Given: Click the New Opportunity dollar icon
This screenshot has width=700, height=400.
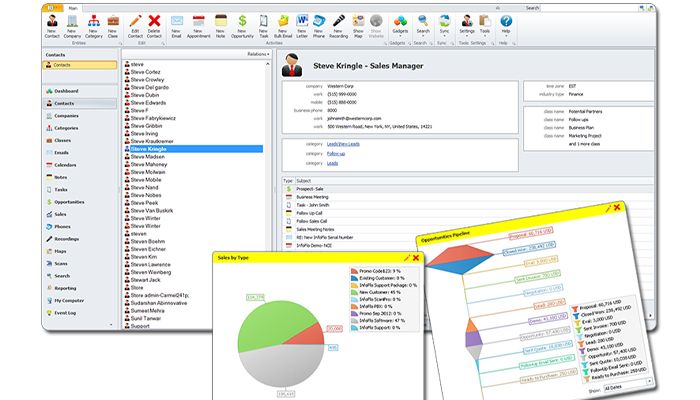Looking at the screenshot, I should click(242, 26).
